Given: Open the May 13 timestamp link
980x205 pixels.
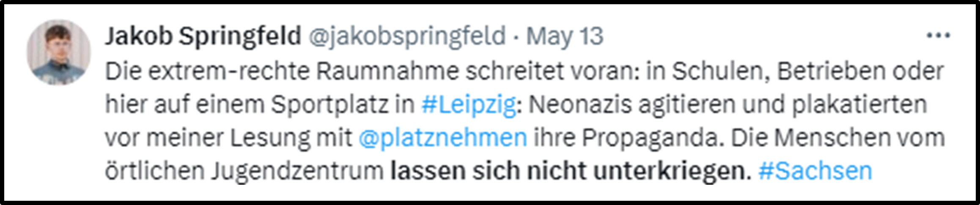Looking at the screenshot, I should click(x=564, y=36).
